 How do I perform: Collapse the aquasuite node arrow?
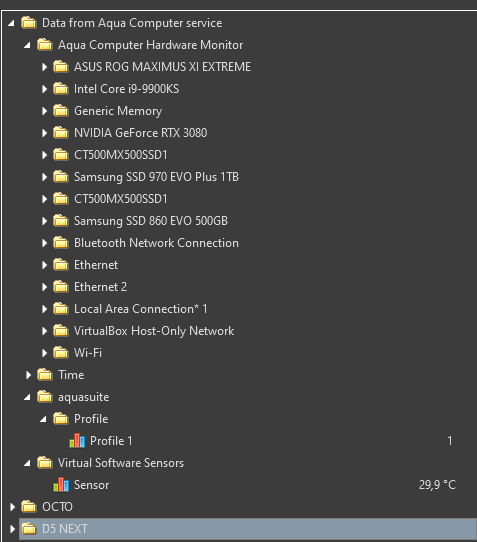(x=27, y=398)
